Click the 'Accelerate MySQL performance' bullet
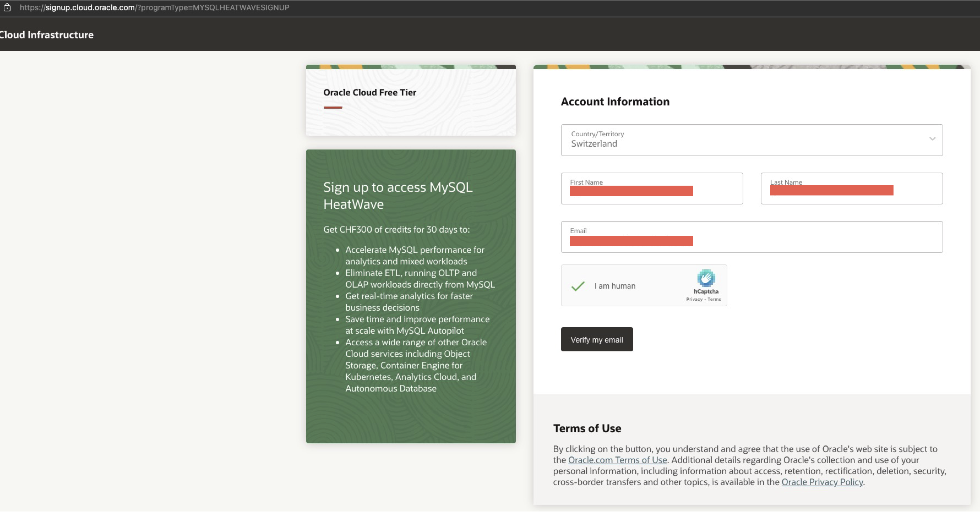Viewport: 980px width, 512px height. click(x=415, y=256)
